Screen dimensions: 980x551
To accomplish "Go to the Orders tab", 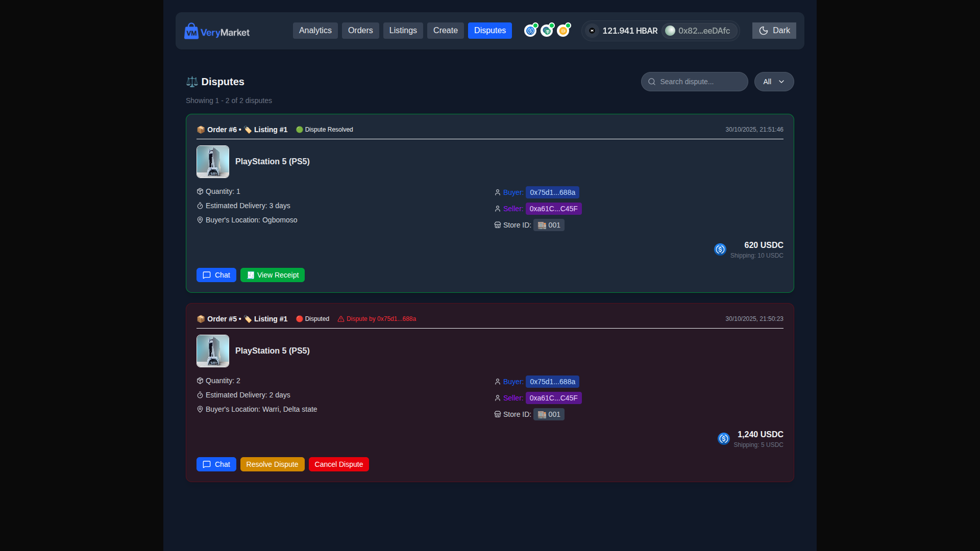I will [x=360, y=31].
